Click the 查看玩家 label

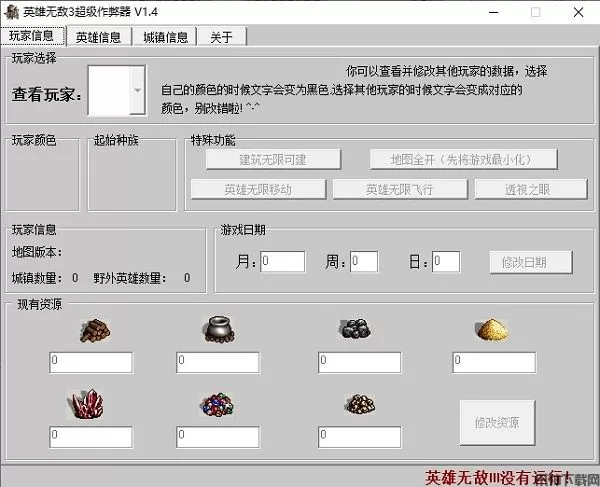47,94
